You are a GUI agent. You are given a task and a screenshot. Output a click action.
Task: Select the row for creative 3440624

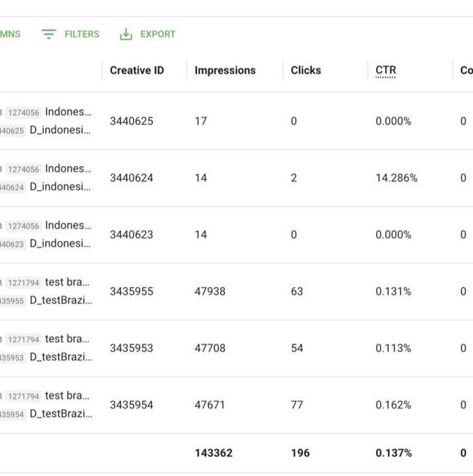point(236,177)
